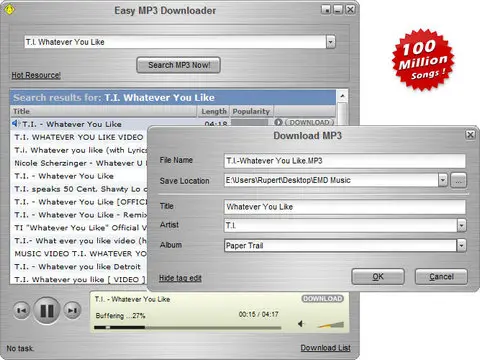
Task: Click the File Name input field
Action: coord(345,161)
